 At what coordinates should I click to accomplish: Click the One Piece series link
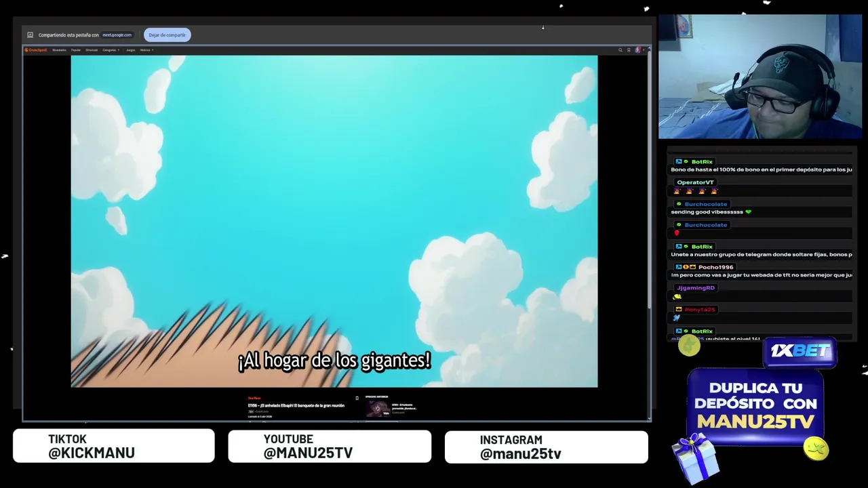pyautogui.click(x=254, y=399)
